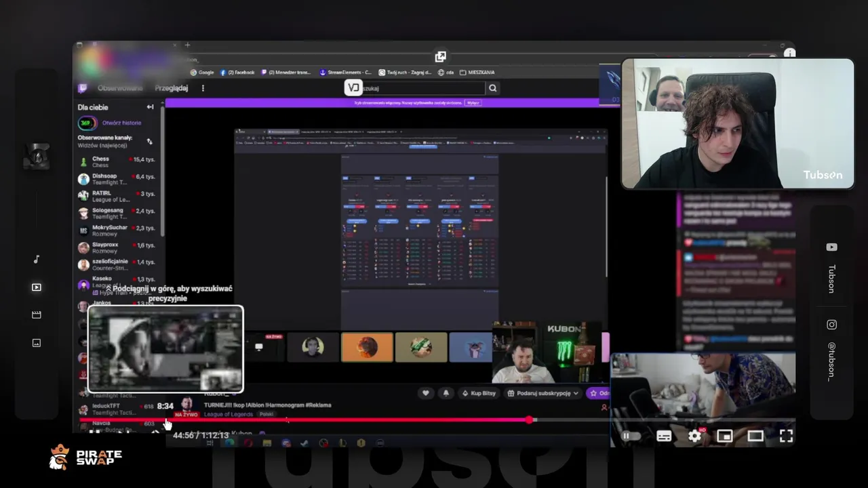The image size is (868, 488).
Task: Click the Pirate Swap logo
Action: pyautogui.click(x=85, y=458)
